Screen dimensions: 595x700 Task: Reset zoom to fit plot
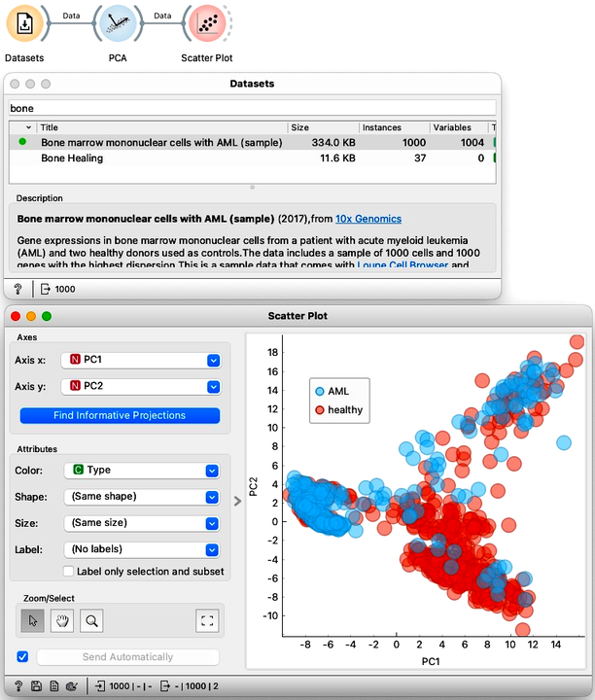click(x=207, y=620)
